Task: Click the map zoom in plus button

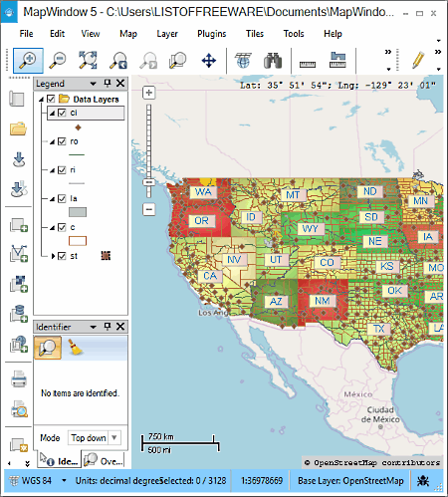Action: tap(149, 93)
